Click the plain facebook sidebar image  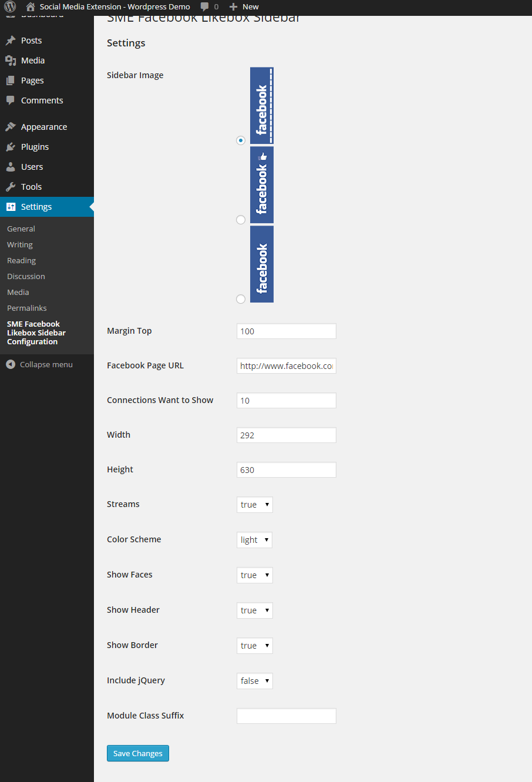tap(262, 264)
